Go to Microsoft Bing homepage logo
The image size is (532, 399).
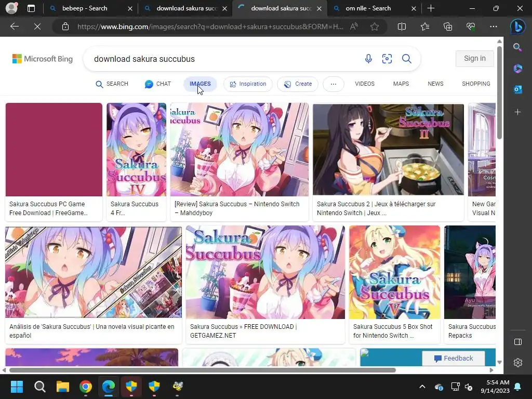[x=43, y=59]
